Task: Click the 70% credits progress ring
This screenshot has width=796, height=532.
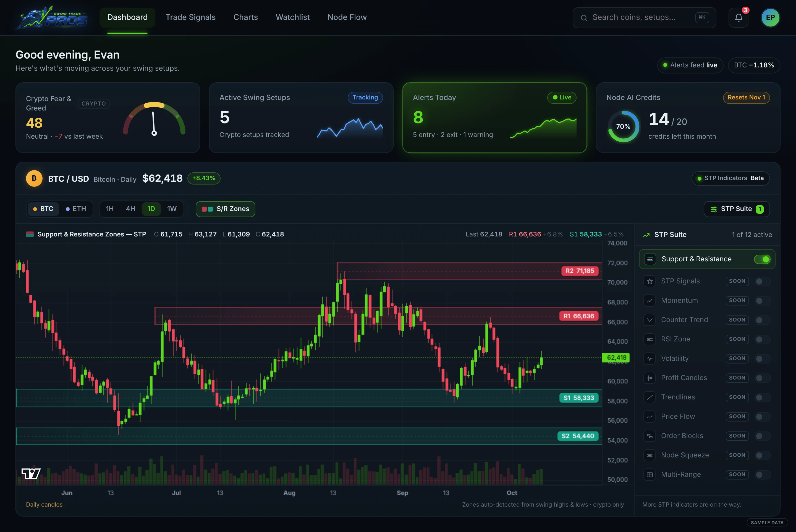Action: (x=623, y=127)
